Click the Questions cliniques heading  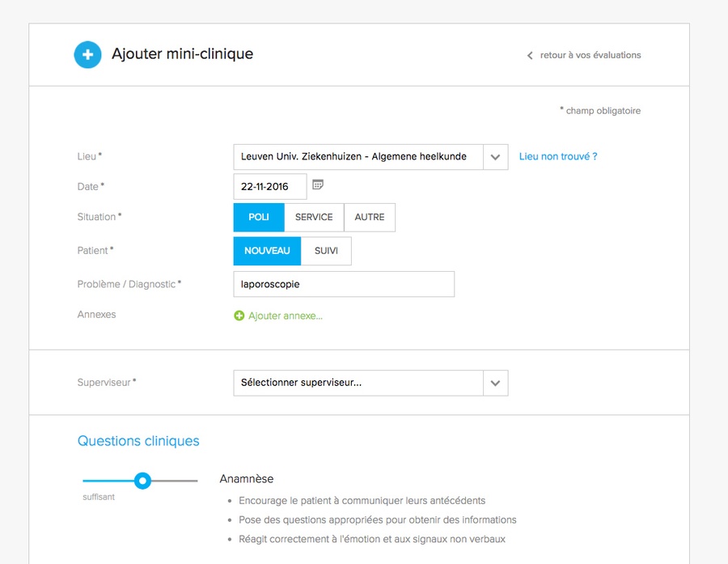coord(138,441)
